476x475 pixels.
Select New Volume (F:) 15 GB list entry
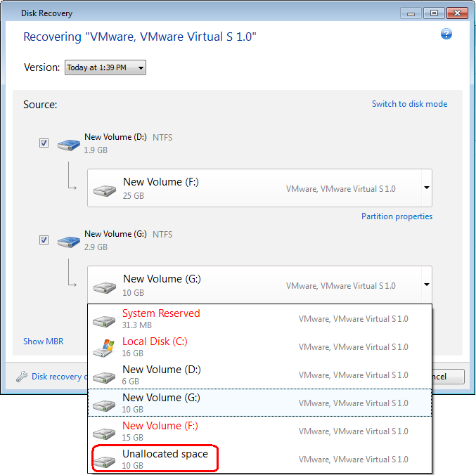259,431
